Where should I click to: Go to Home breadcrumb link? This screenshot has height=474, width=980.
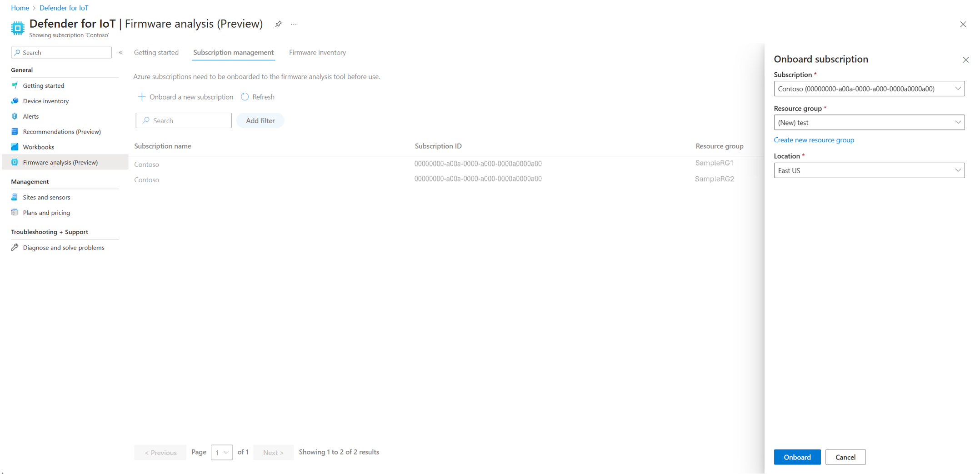coord(20,8)
